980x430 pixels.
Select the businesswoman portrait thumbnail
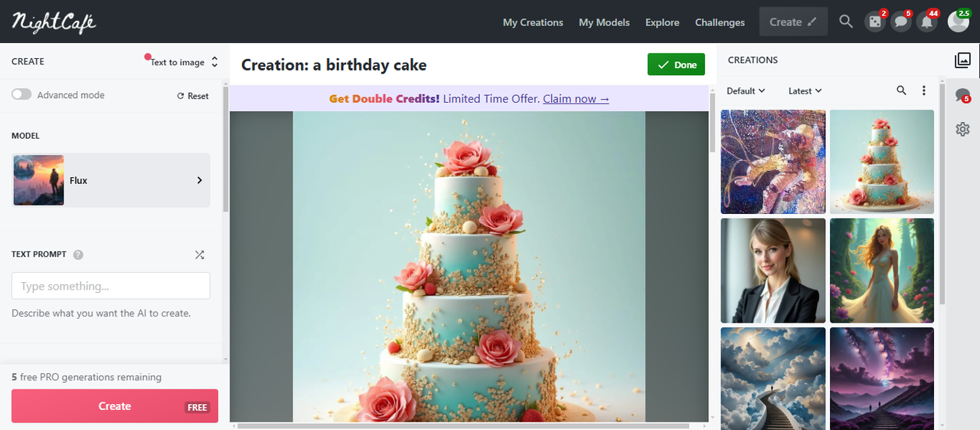773,271
